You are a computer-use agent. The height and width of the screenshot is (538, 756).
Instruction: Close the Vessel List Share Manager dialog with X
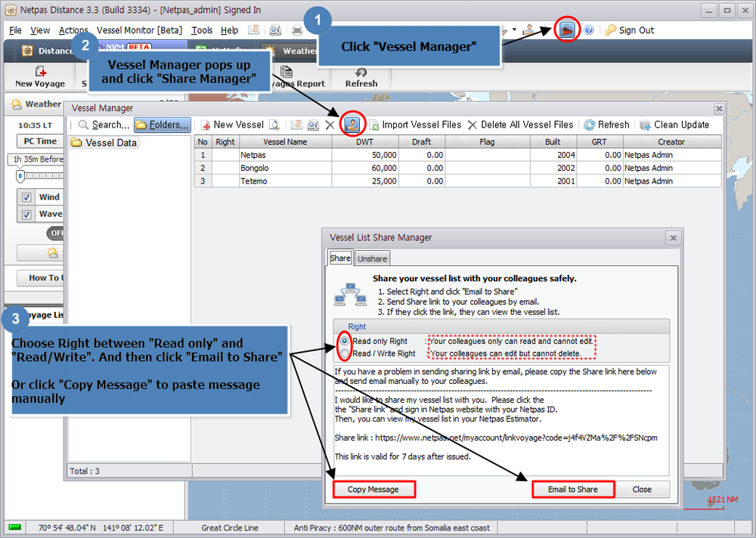click(674, 238)
